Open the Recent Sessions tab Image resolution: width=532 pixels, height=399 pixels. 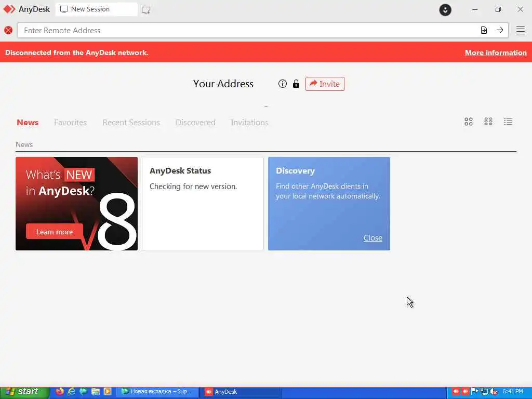point(131,123)
